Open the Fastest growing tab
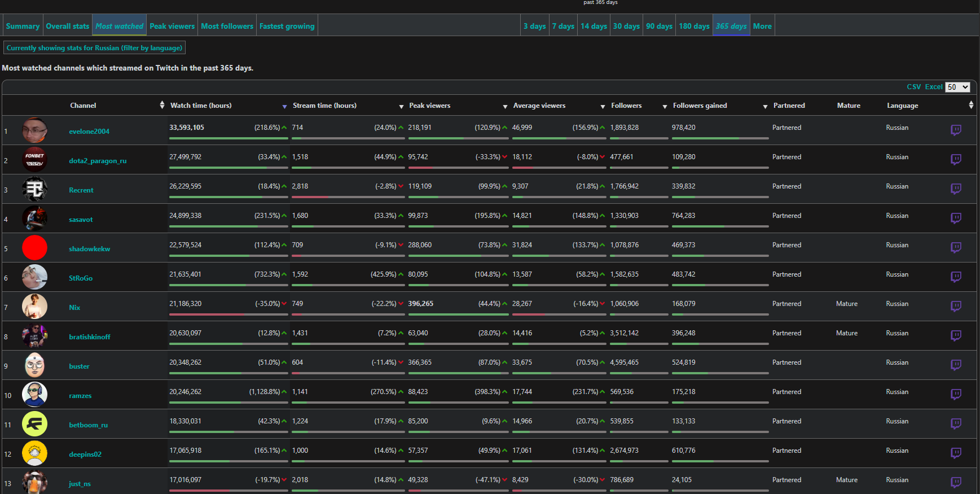 coord(287,26)
